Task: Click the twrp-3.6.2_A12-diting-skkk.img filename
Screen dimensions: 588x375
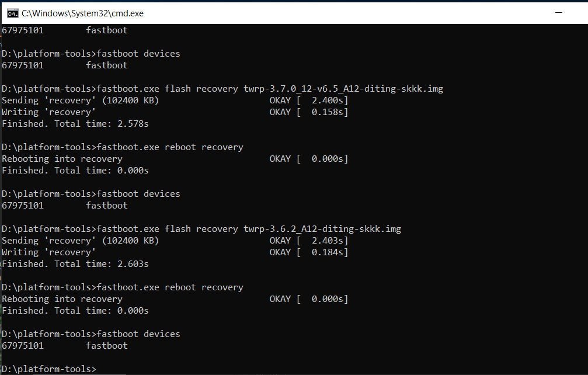Action: coord(322,229)
